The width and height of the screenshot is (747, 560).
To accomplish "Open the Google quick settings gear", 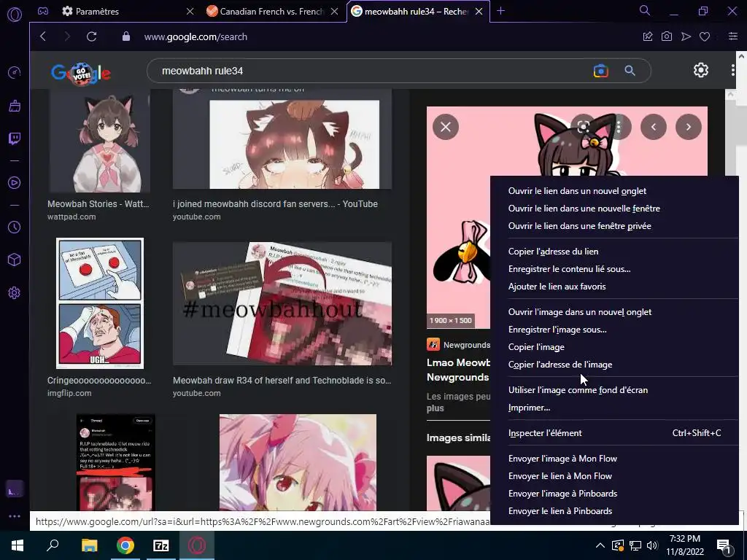I will point(701,71).
